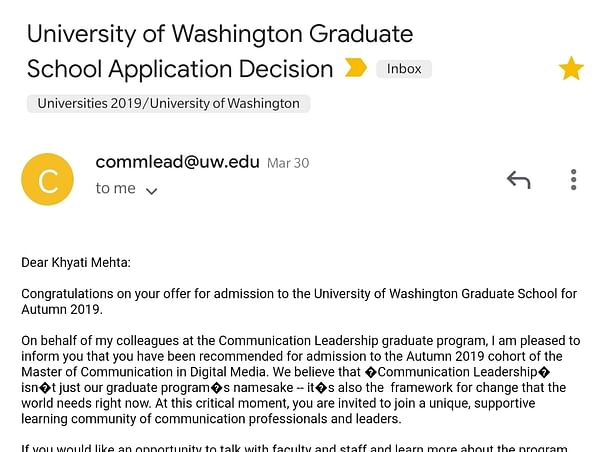603x452 pixels.
Task: Open the three-dot more options menu
Action: pyautogui.click(x=573, y=179)
